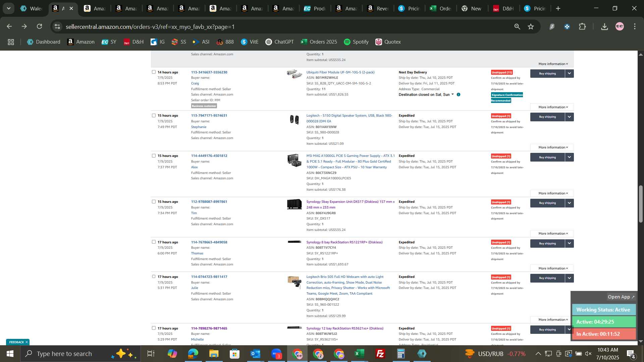
Task: Open the Chrome three-dot menu
Action: [x=635, y=26]
